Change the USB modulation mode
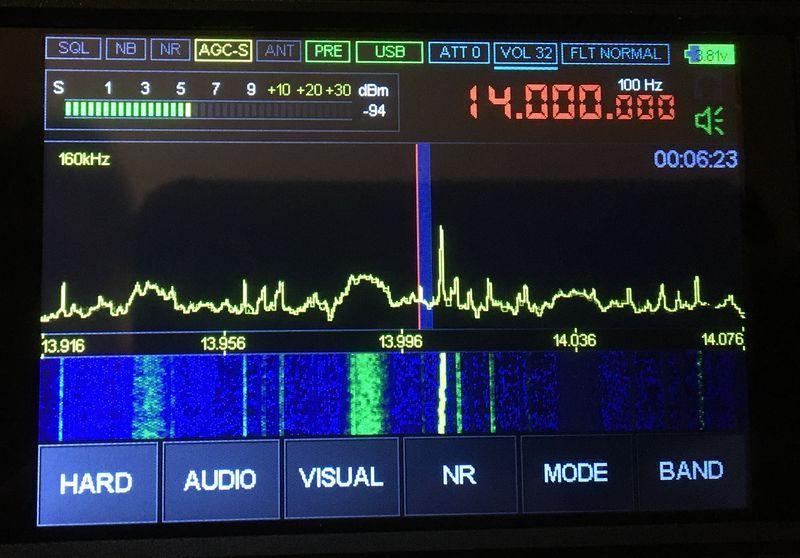The height and width of the screenshot is (558, 800). point(389,52)
